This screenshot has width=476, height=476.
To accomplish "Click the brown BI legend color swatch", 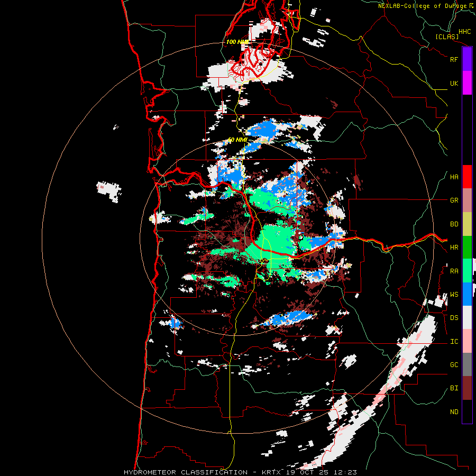I will [467, 388].
